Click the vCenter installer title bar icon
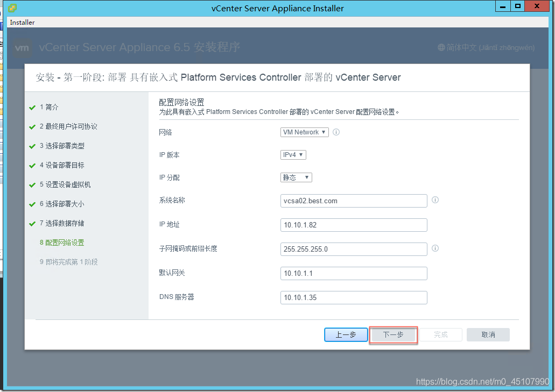 [12, 8]
